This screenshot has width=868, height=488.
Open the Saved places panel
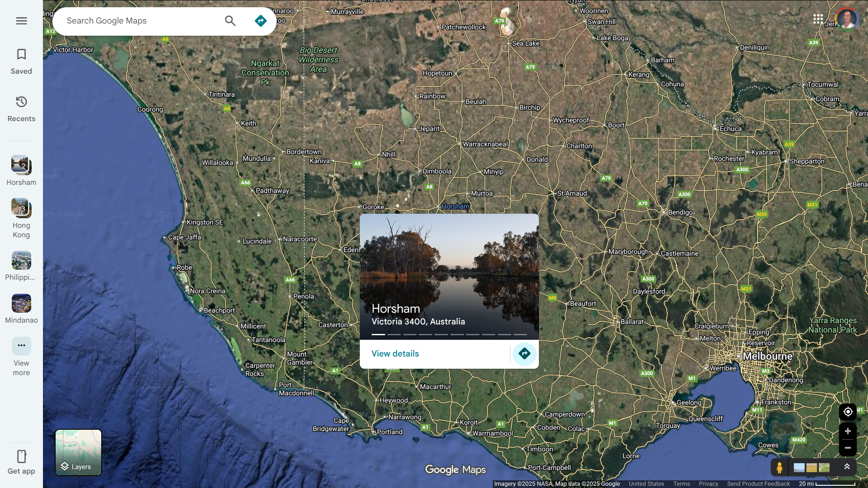click(x=21, y=61)
